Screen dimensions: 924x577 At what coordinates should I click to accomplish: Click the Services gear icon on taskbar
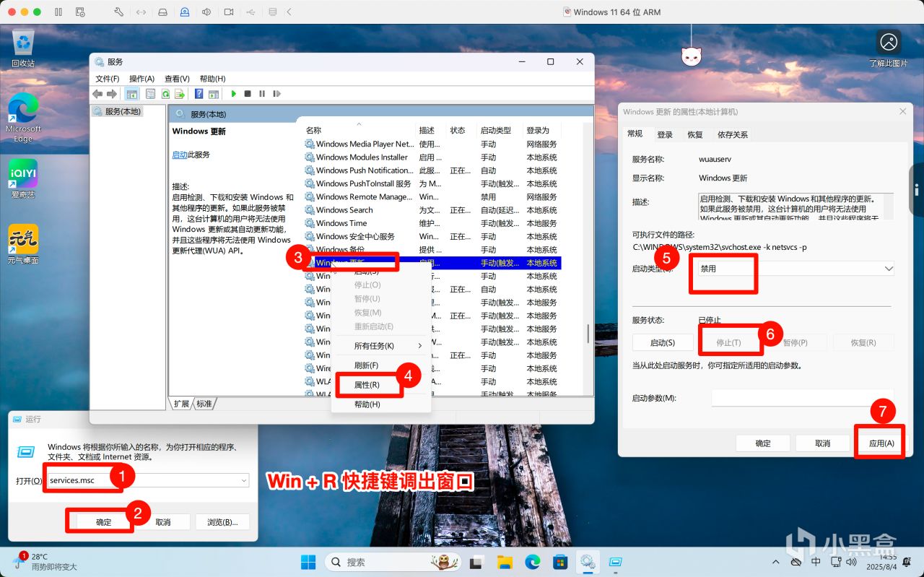coord(588,562)
